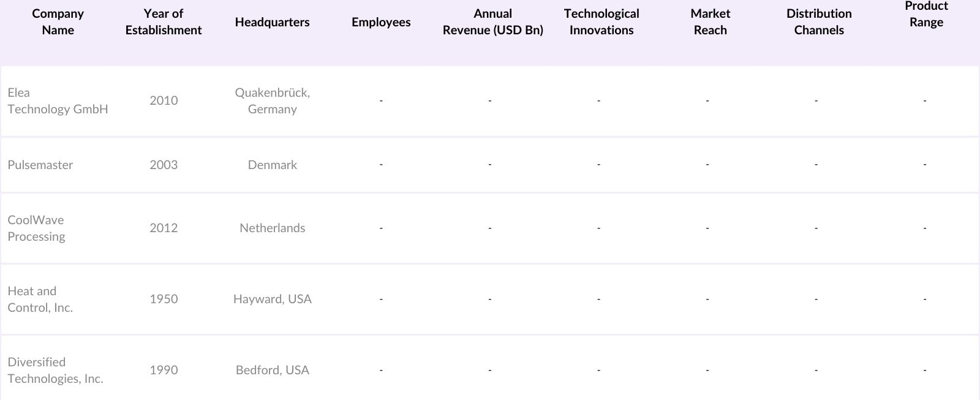This screenshot has width=980, height=400.
Task: Select the Pulsemaster company cell
Action: pos(40,165)
